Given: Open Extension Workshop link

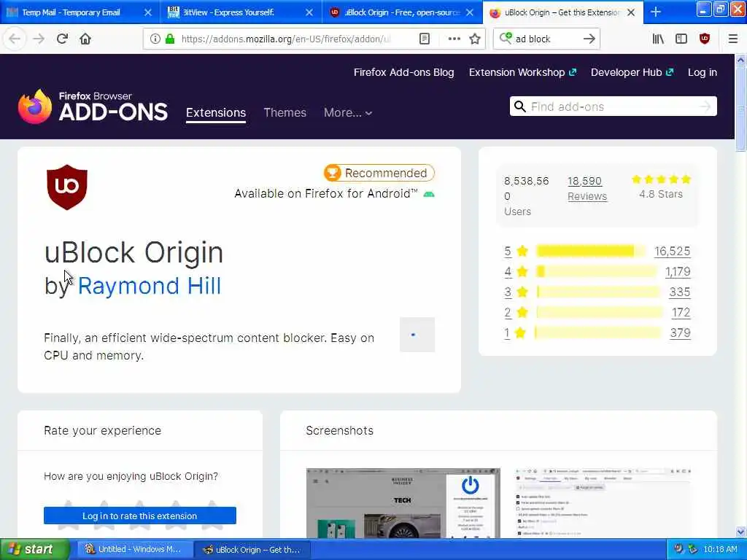Looking at the screenshot, I should 522,72.
